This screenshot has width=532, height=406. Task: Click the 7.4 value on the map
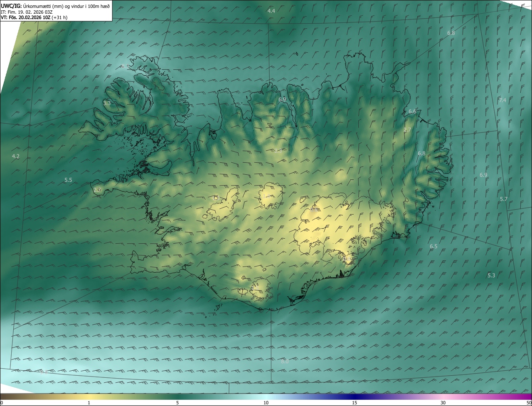(x=502, y=100)
